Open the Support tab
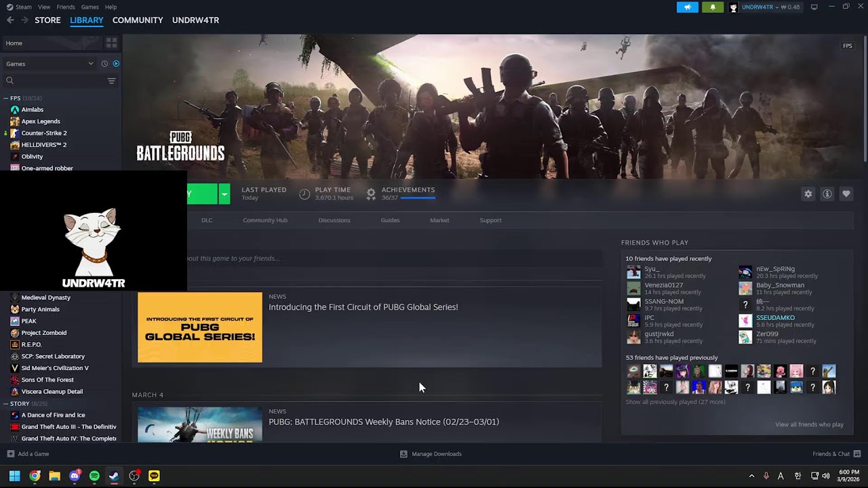The height and width of the screenshot is (488, 868). [490, 220]
